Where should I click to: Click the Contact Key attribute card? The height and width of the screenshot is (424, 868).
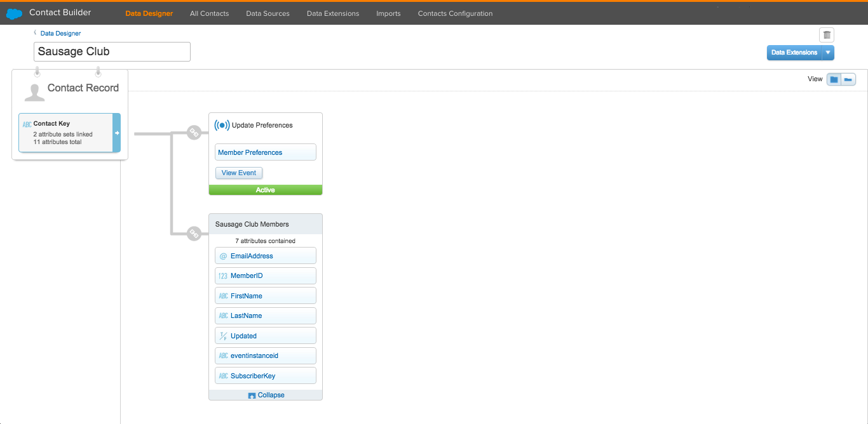tap(69, 133)
